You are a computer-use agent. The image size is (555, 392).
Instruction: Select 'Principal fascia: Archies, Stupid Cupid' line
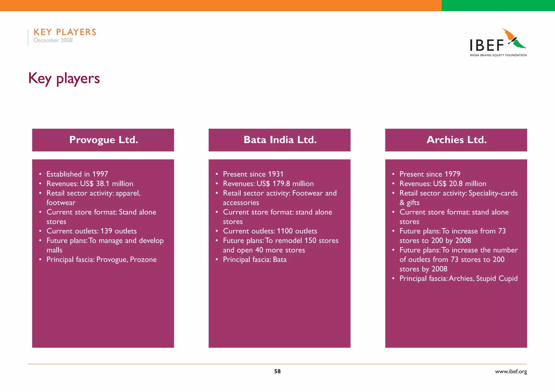[x=459, y=279]
